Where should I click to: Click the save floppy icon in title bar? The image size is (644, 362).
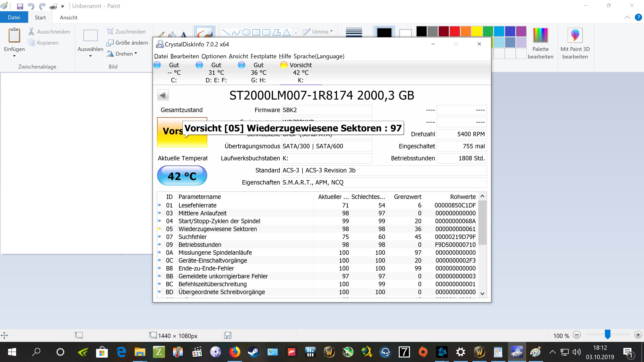pos(20,6)
